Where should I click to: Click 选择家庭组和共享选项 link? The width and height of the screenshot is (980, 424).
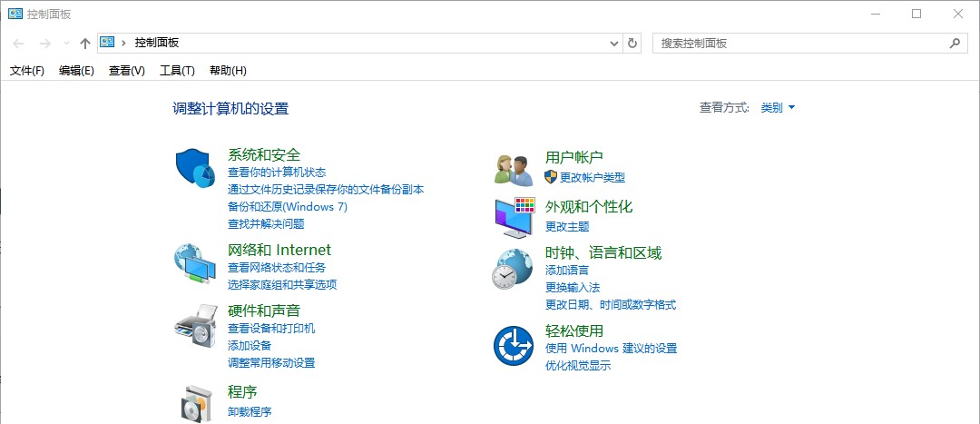click(x=282, y=284)
